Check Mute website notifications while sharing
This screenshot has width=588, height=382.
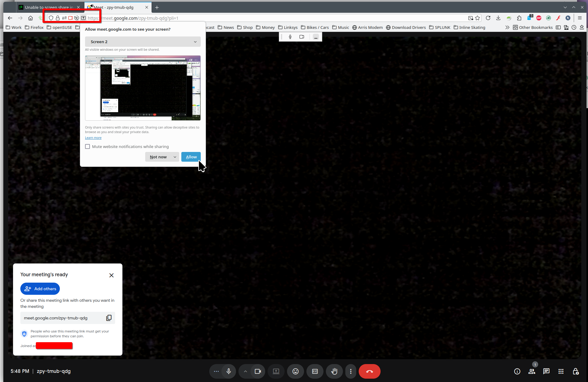coord(87,146)
